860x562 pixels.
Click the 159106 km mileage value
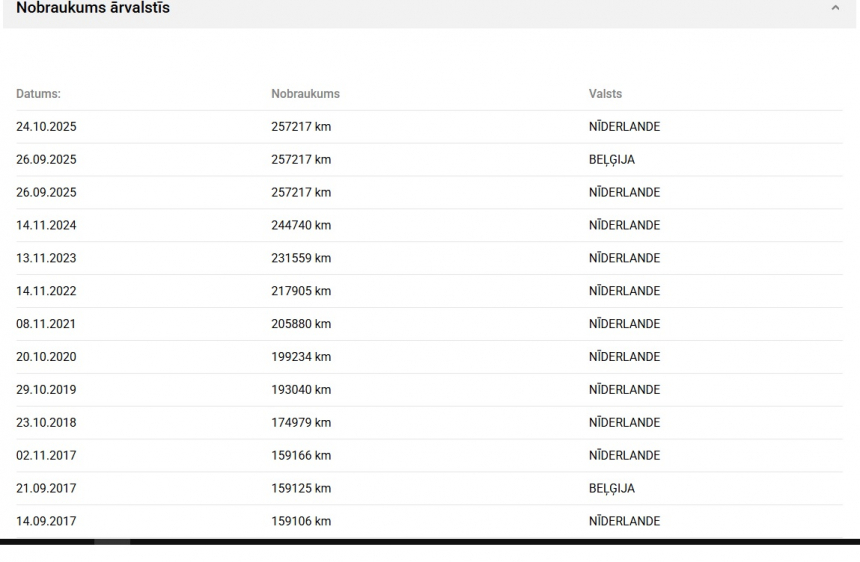click(x=301, y=521)
